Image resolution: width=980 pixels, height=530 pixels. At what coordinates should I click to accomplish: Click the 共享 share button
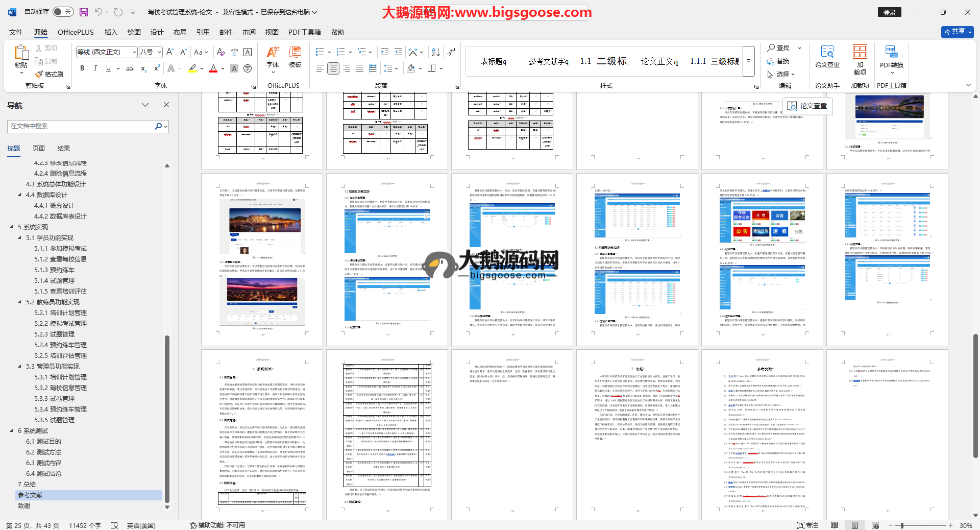tap(957, 32)
